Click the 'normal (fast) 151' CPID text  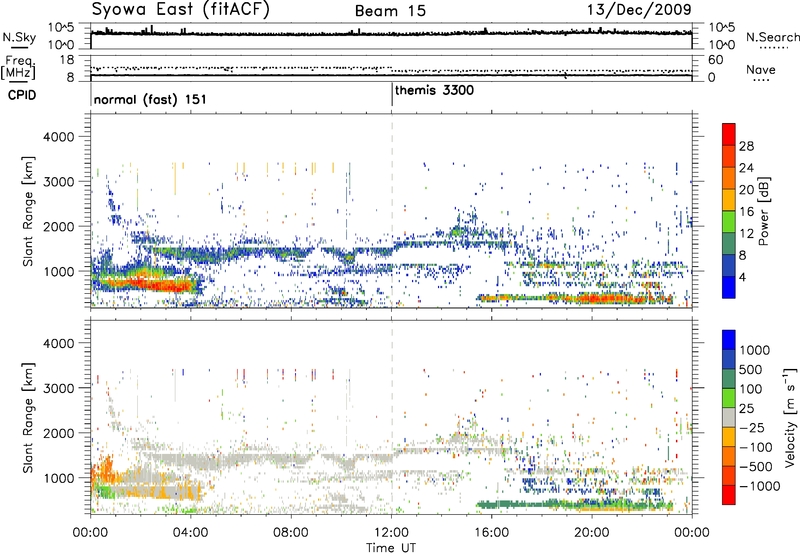click(x=150, y=99)
